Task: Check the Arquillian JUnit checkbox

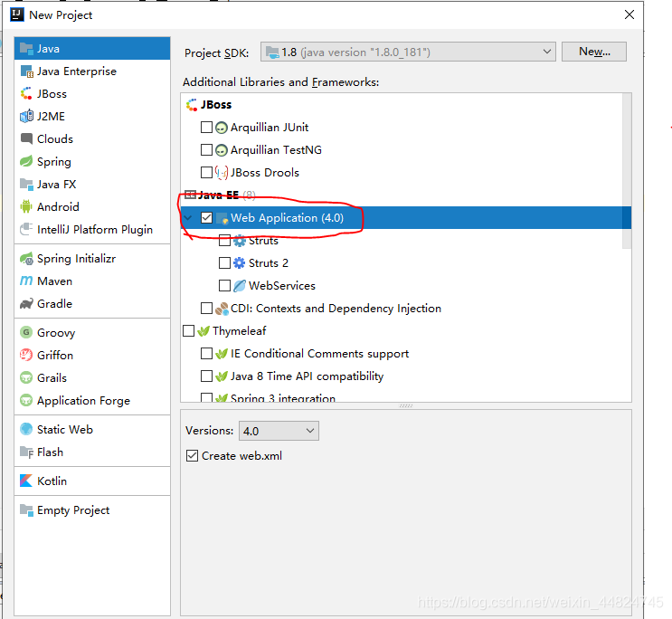Action: (206, 127)
